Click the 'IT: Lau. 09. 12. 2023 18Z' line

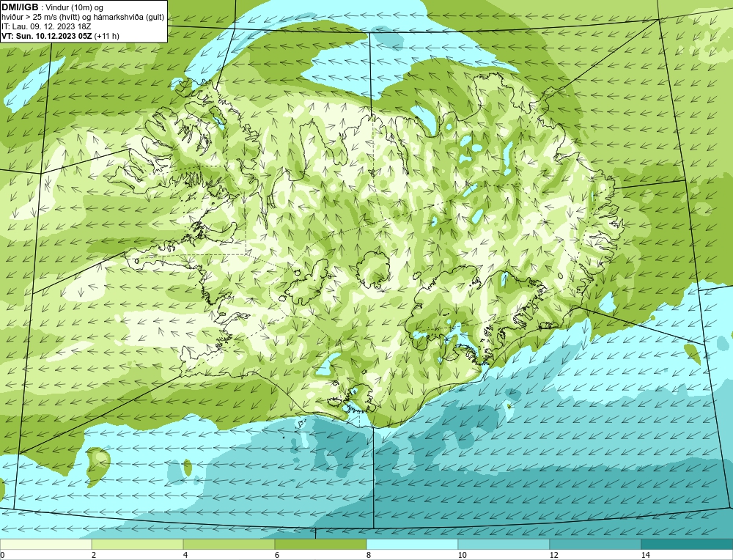[x=46, y=26]
